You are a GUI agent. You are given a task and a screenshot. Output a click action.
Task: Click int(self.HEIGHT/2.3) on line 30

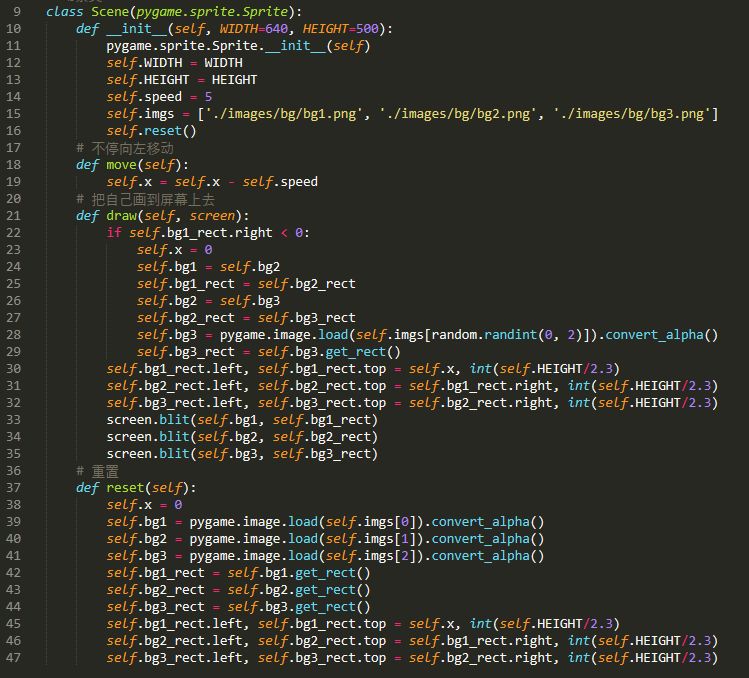[545, 369]
